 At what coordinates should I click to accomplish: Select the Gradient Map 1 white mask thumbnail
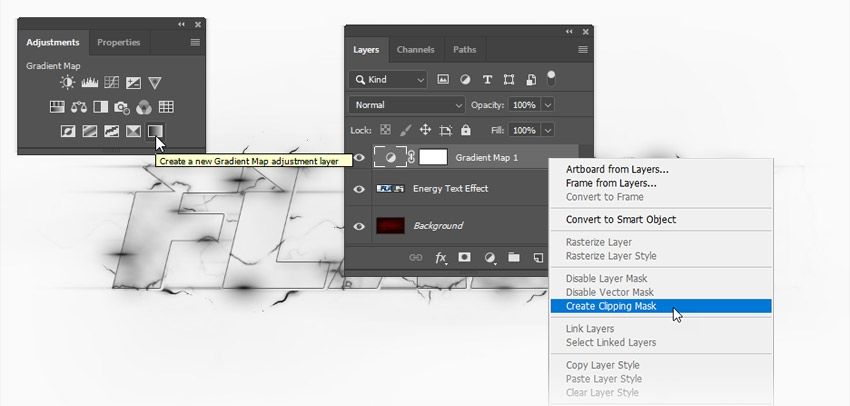434,157
